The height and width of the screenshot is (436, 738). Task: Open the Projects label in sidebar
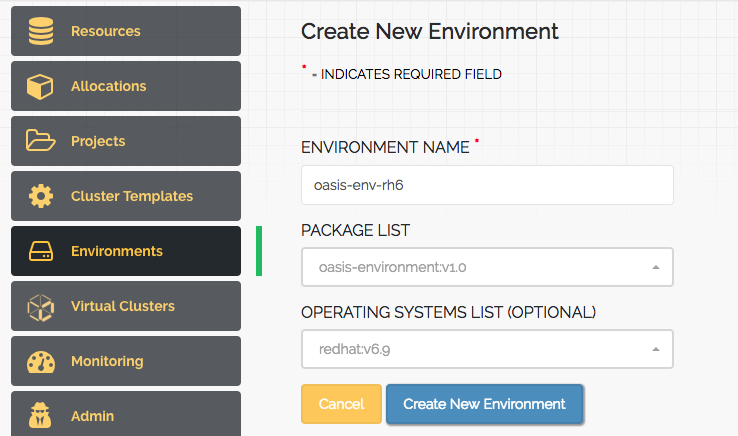coord(98,141)
